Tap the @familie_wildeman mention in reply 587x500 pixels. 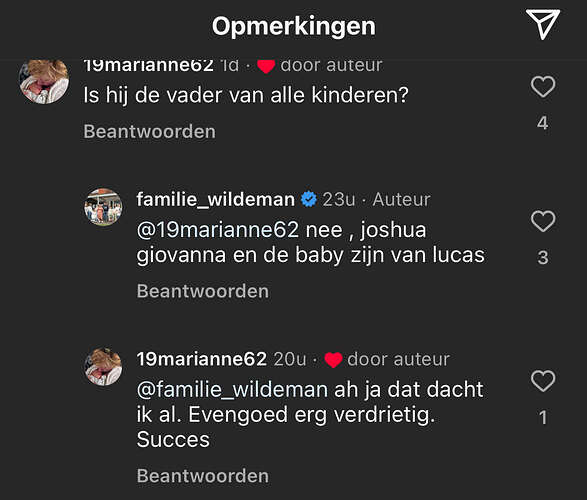click(x=232, y=390)
